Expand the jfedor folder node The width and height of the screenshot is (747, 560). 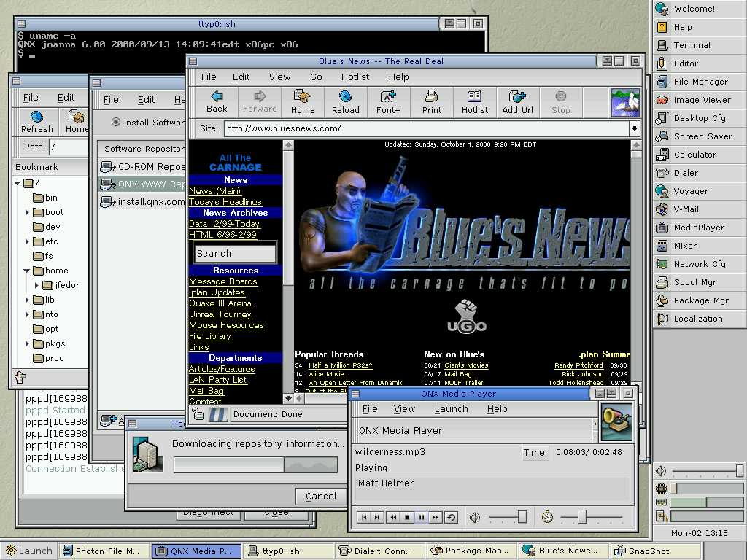coord(36,285)
